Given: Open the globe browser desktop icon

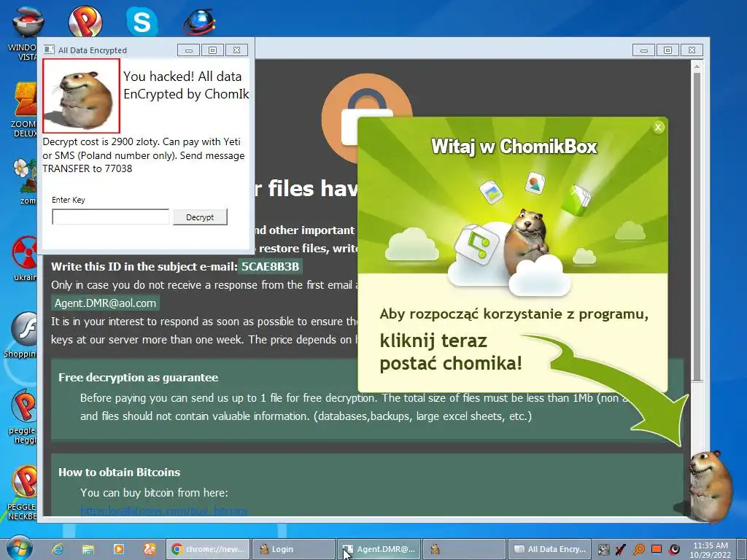Looking at the screenshot, I should tap(199, 21).
